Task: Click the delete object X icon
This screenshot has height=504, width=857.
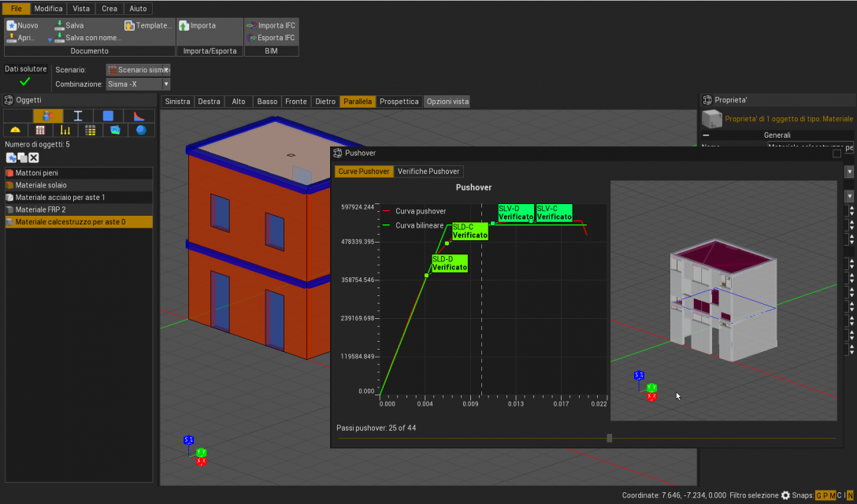Action: click(x=34, y=158)
